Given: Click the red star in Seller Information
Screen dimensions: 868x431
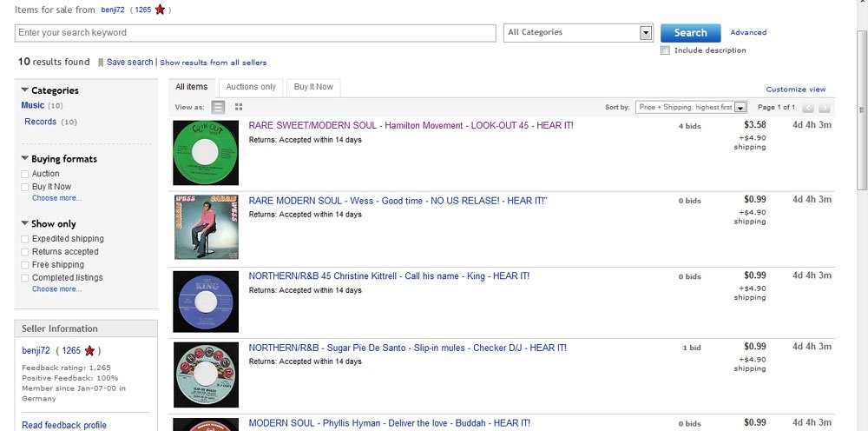Looking at the screenshot, I should [x=89, y=351].
